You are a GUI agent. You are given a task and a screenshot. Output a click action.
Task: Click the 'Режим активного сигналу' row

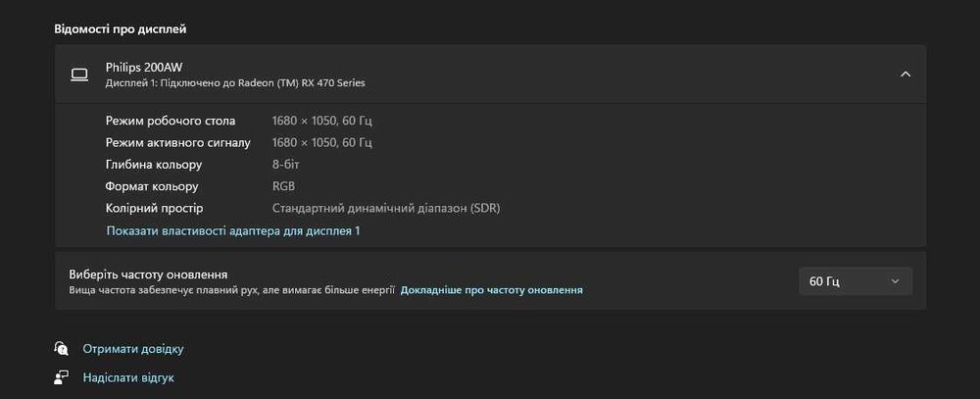coord(239,142)
